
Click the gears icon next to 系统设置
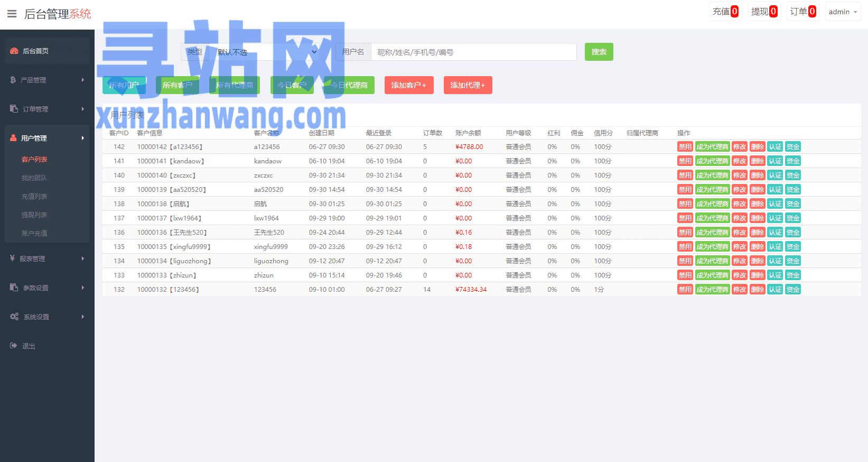pos(14,317)
